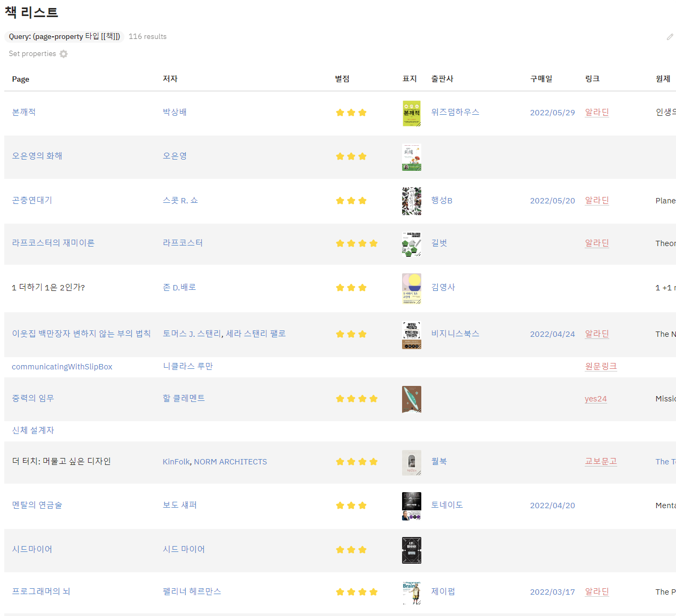Sort by the 출판사 column header
This screenshot has width=676, height=616.
442,79
